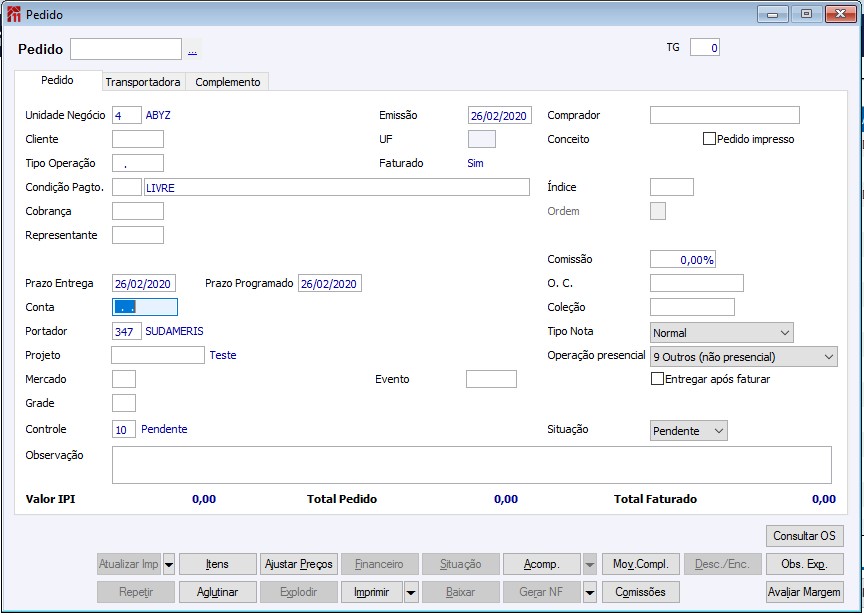Click the Aglutinar button
This screenshot has width=864, height=615.
pos(218,592)
